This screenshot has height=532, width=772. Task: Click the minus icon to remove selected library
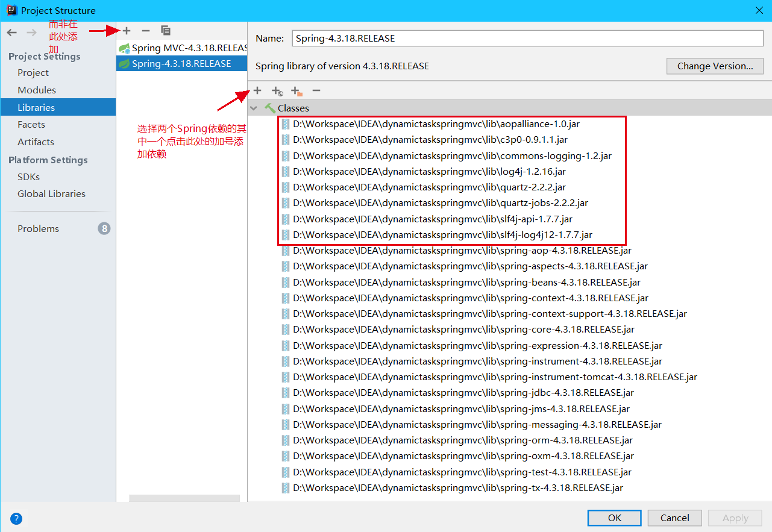[x=145, y=30]
